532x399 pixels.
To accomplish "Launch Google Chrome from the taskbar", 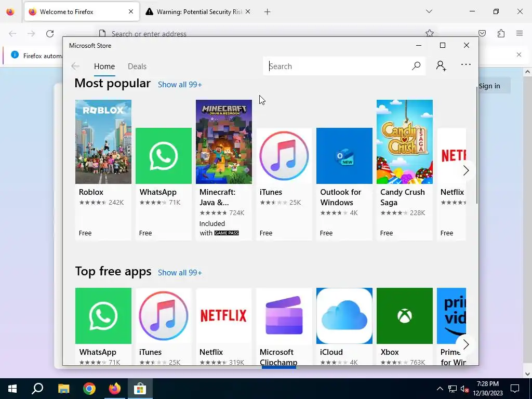I will 89,389.
